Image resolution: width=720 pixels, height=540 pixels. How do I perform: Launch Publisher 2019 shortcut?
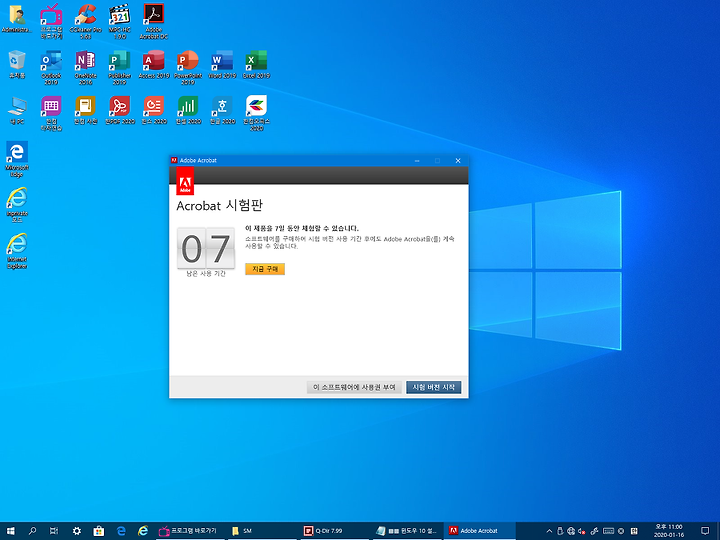pos(120,67)
